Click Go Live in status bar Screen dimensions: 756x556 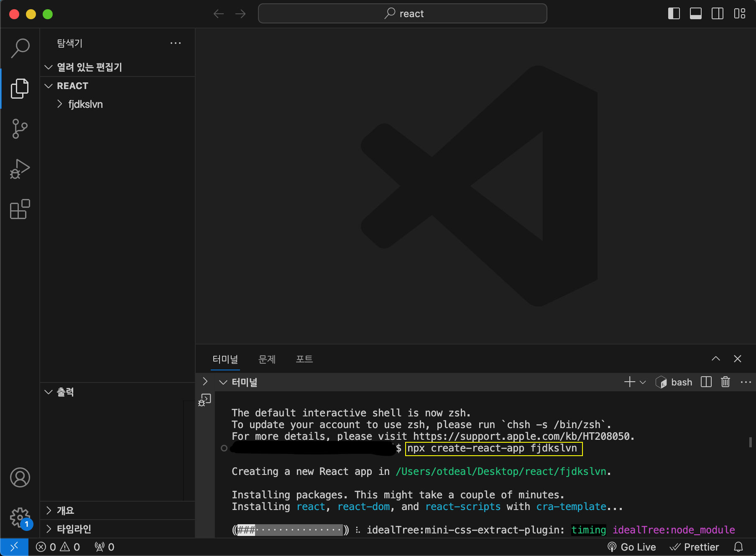point(631,547)
